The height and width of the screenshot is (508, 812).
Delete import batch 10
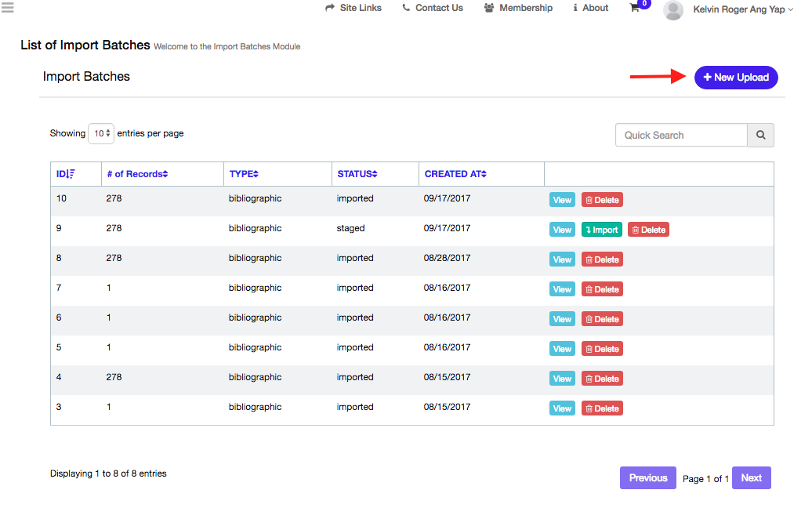(602, 200)
